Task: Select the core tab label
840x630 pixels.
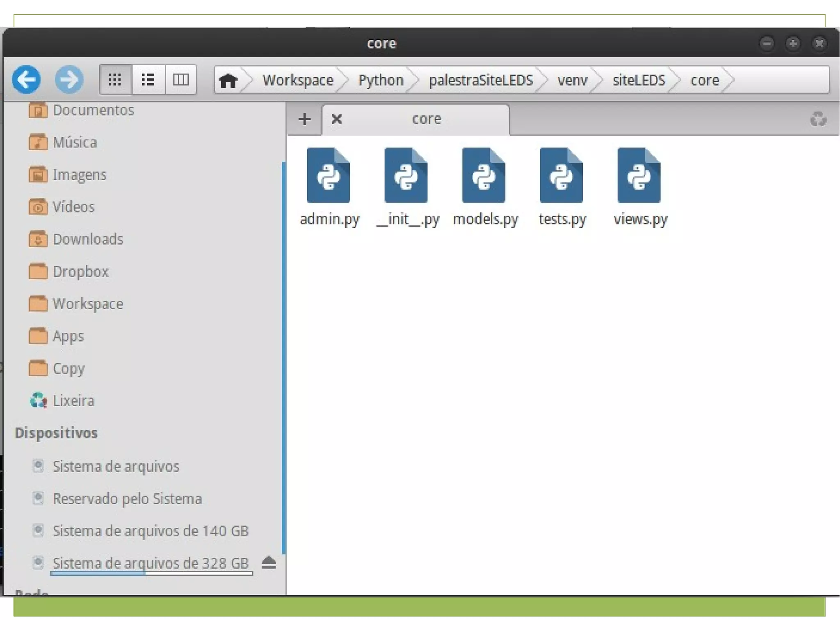Action: point(427,119)
